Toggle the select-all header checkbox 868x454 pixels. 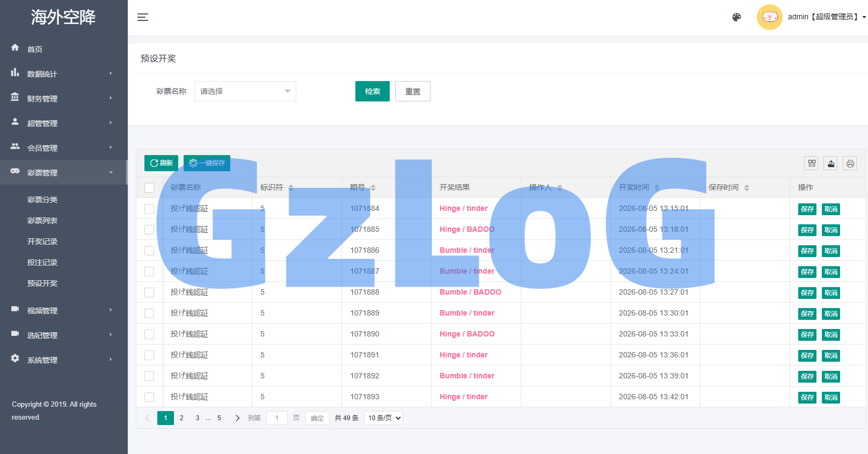(149, 188)
